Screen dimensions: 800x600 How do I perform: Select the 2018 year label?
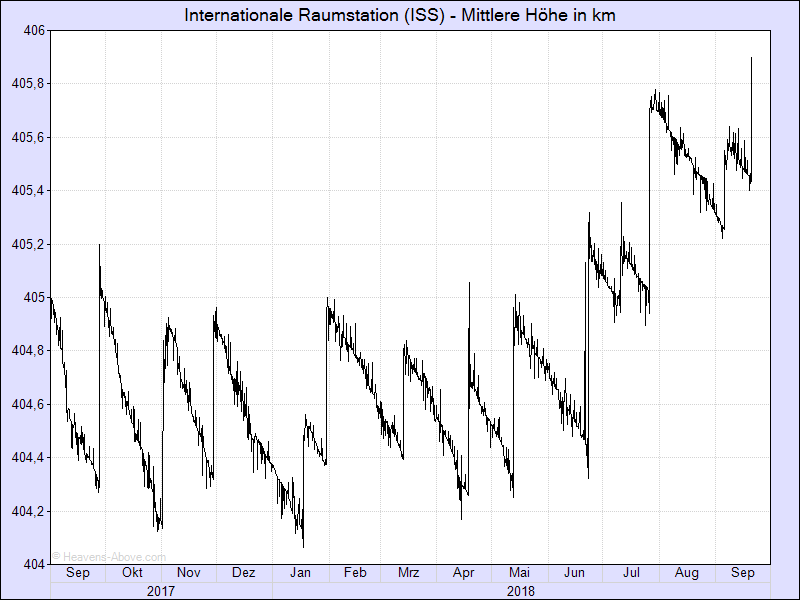click(520, 591)
